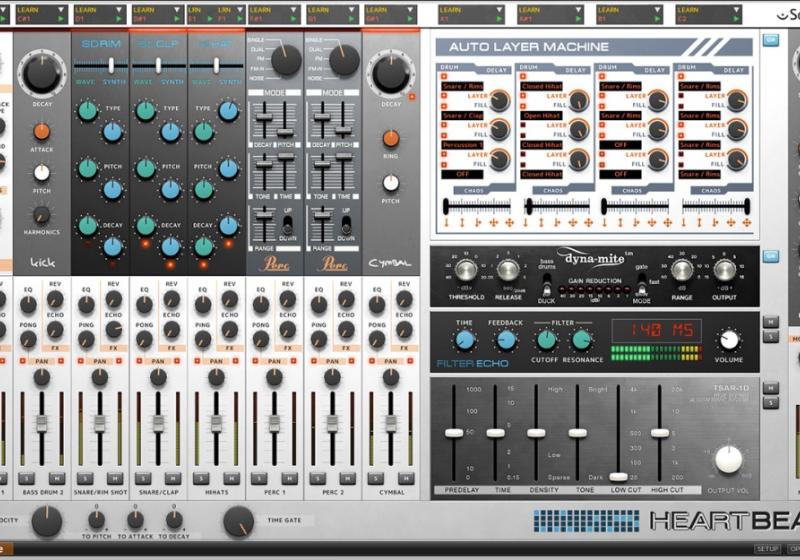Open the 'Open Hihat' drum selector display
This screenshot has height=560, width=800.
[x=541, y=116]
